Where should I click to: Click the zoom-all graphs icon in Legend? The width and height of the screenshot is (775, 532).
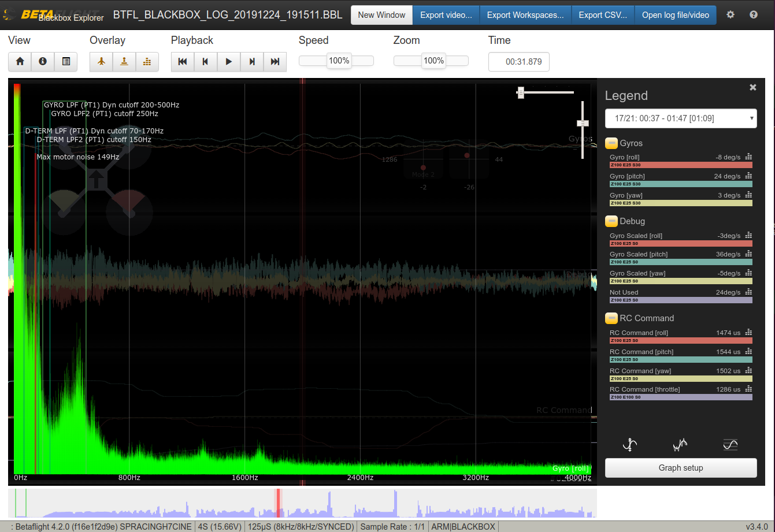pyautogui.click(x=630, y=444)
